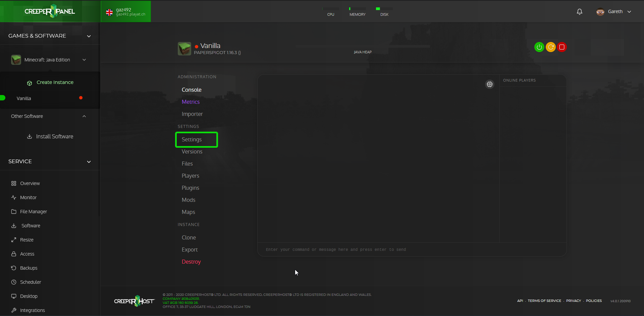Click the Disk usage bar

[384, 9]
